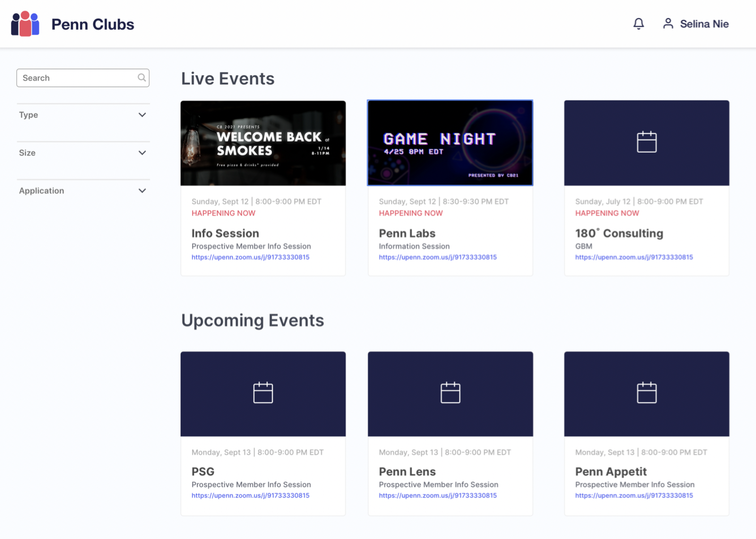Click the Penn Clubs logo icon
The image size is (756, 539).
point(25,24)
